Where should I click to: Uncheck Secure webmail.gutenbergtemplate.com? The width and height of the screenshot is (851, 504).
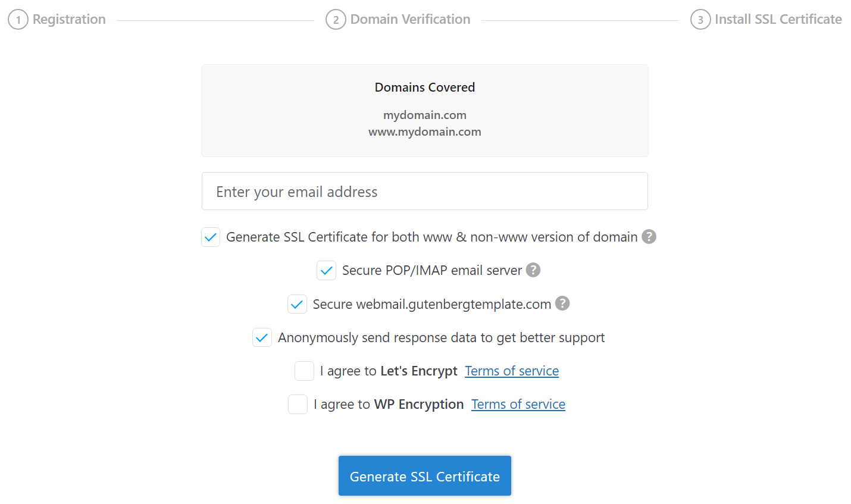(297, 303)
